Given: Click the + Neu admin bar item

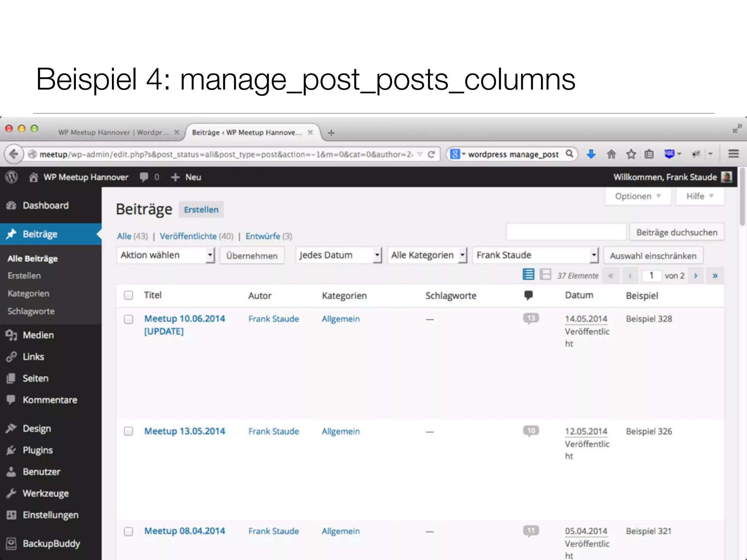Looking at the screenshot, I should coord(186,177).
